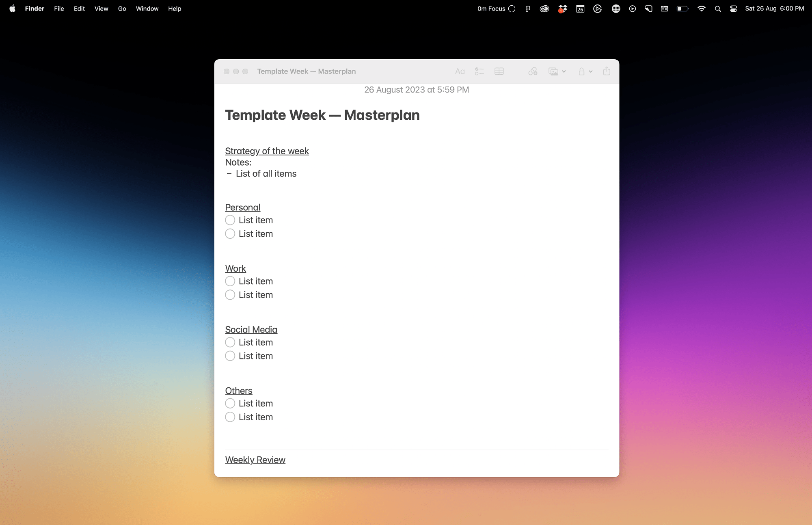Insert a table using the table icon
812x525 pixels.
[x=499, y=71]
